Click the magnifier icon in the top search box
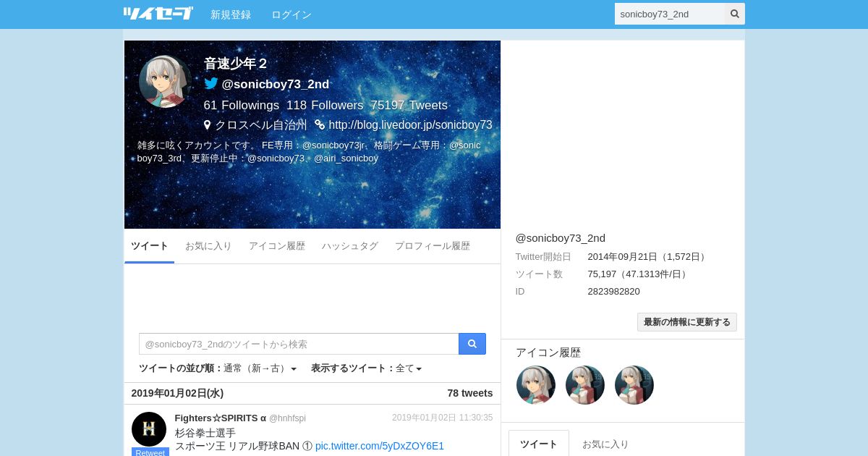 735,14
